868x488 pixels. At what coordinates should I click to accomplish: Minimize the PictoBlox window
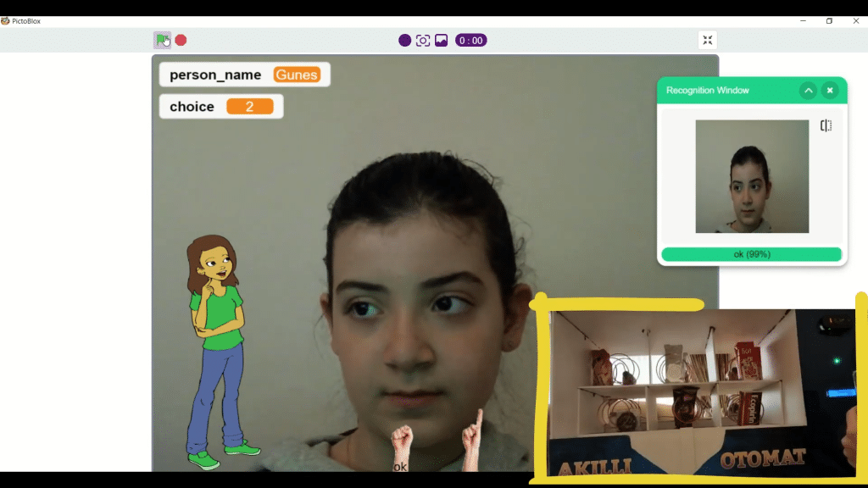pos(804,21)
